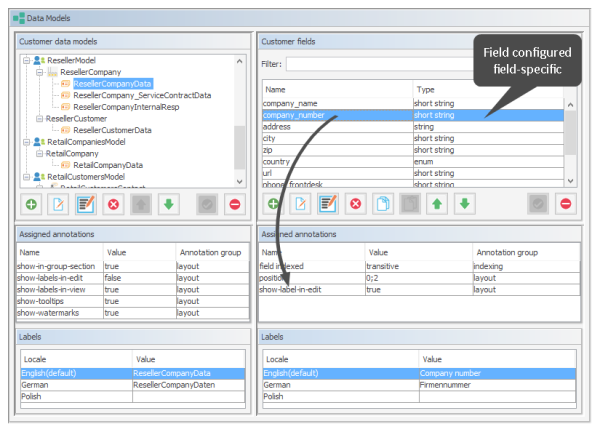Add a new customer field
Viewport: 600px width, 432px height.
pyautogui.click(x=273, y=204)
